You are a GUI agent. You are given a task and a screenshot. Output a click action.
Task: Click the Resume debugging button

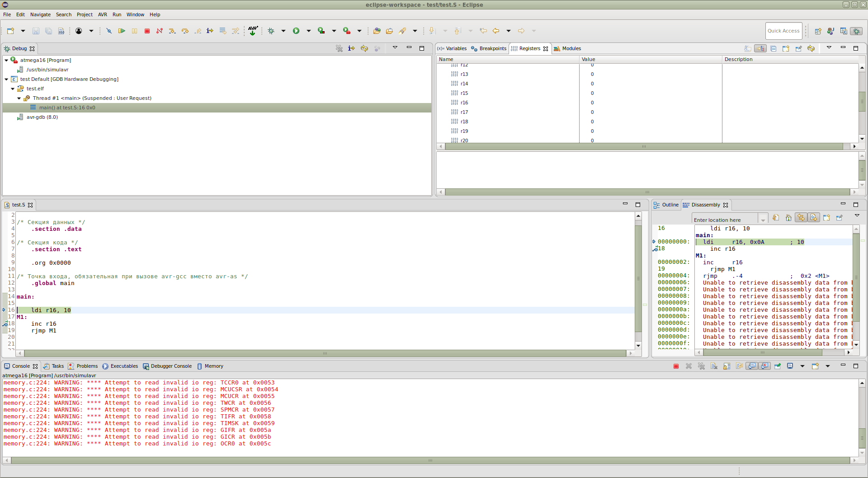click(122, 31)
